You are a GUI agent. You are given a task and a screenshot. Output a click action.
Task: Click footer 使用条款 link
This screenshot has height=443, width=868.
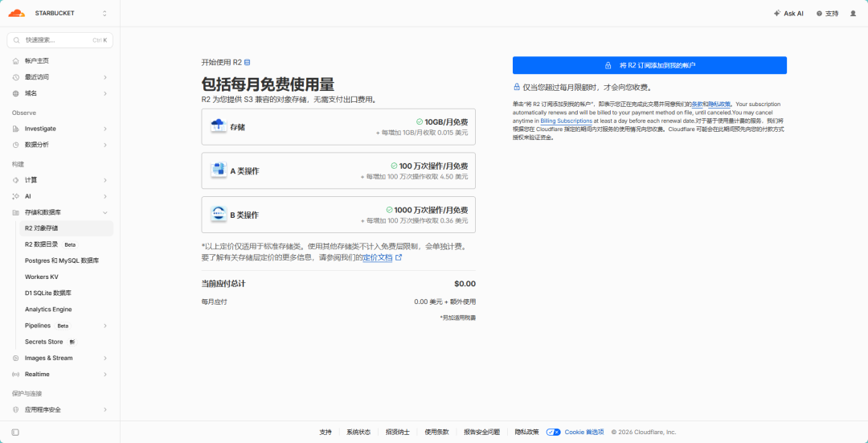[436, 432]
